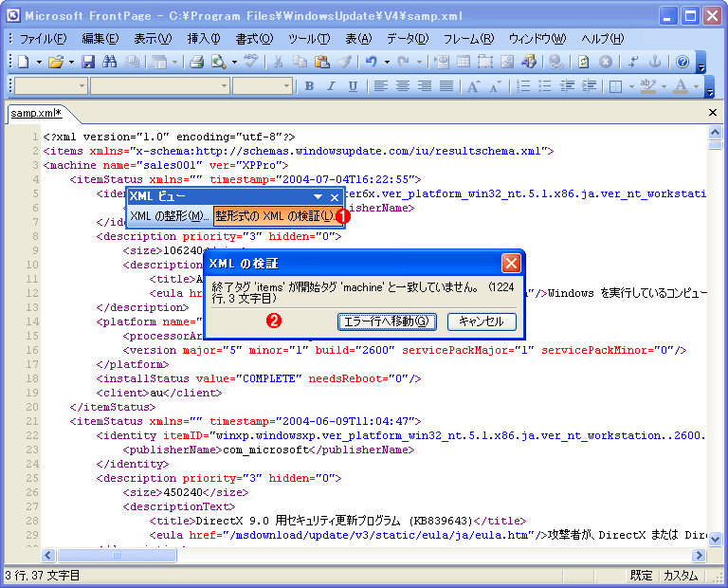728x588 pixels.
Task: Click the Numbered list icon
Action: tap(523, 86)
